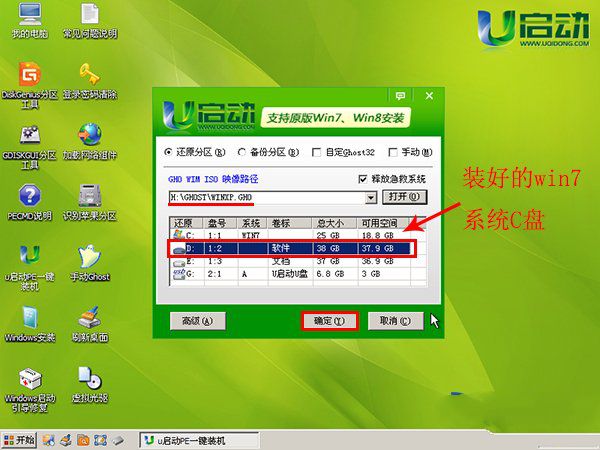Toggle the 释放急救系统 checkbox
Screen dimensions: 600x450
(363, 178)
